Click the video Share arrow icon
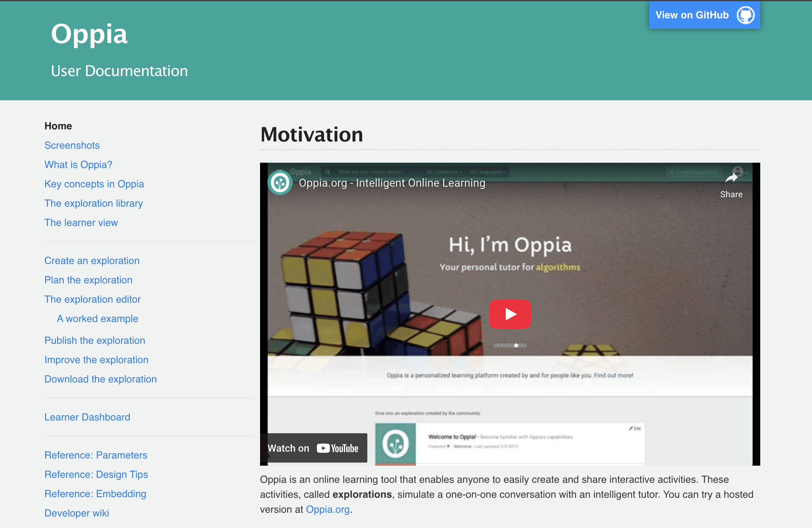 pyautogui.click(x=731, y=178)
